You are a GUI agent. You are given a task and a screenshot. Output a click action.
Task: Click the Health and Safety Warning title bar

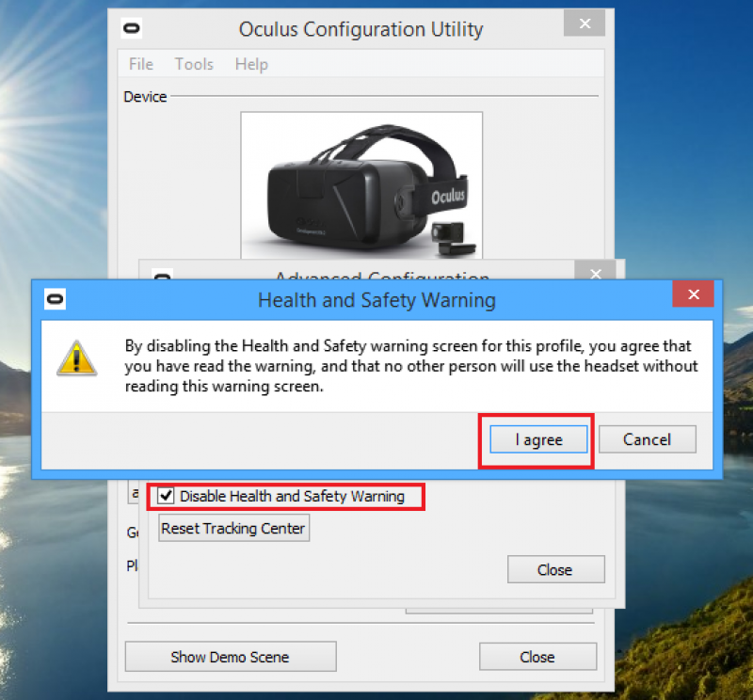pyautogui.click(x=376, y=300)
